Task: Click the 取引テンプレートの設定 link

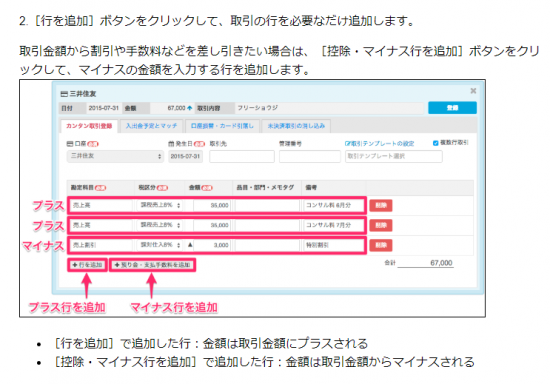Action: [x=380, y=143]
